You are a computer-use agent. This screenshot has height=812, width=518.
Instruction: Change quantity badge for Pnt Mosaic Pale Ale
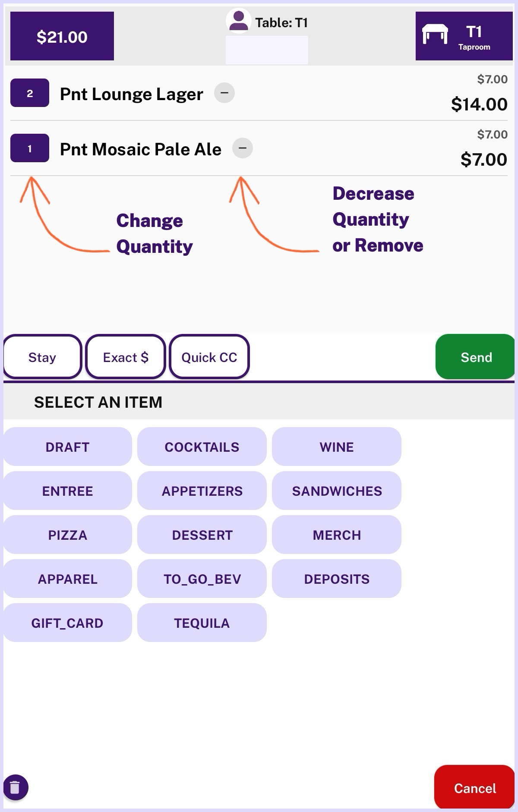click(30, 148)
